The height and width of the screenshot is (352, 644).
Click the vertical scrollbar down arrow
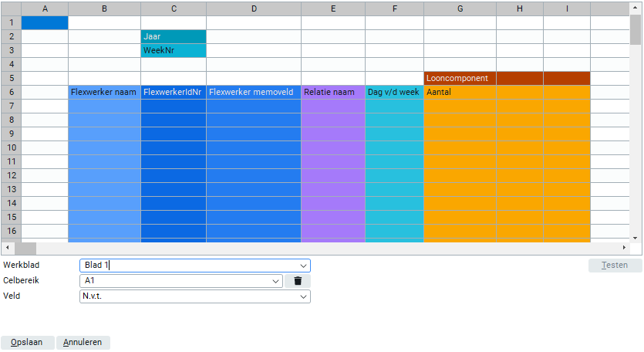point(636,238)
